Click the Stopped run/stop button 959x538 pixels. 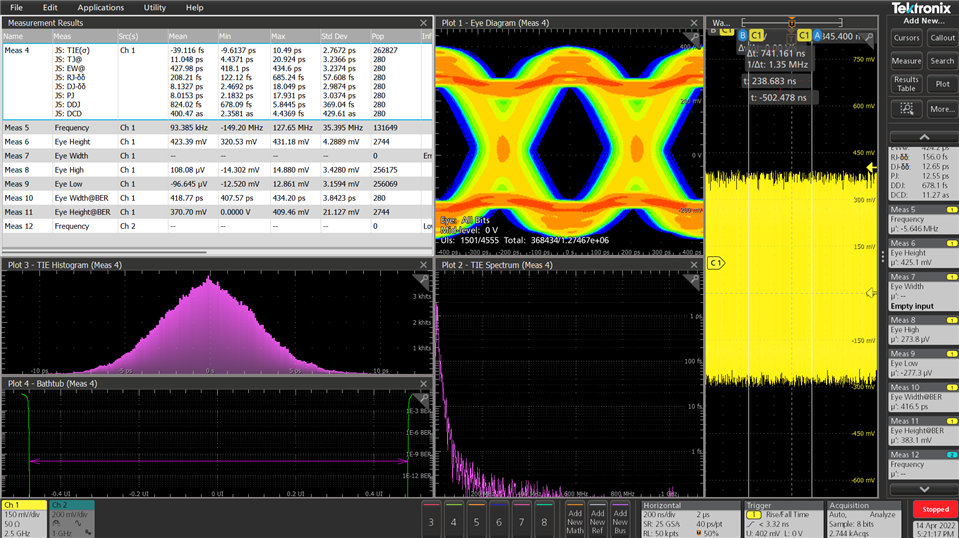(935, 509)
